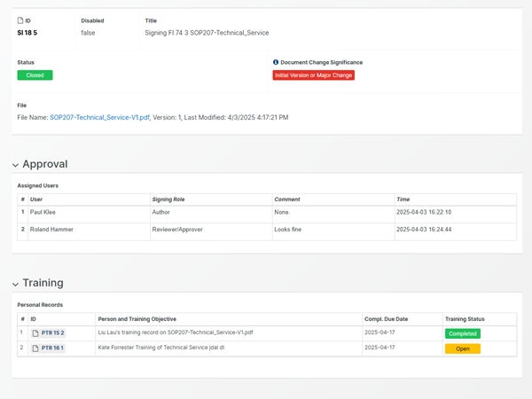Click the document icon beside ID label
The image size is (532, 399).
[x=20, y=20]
